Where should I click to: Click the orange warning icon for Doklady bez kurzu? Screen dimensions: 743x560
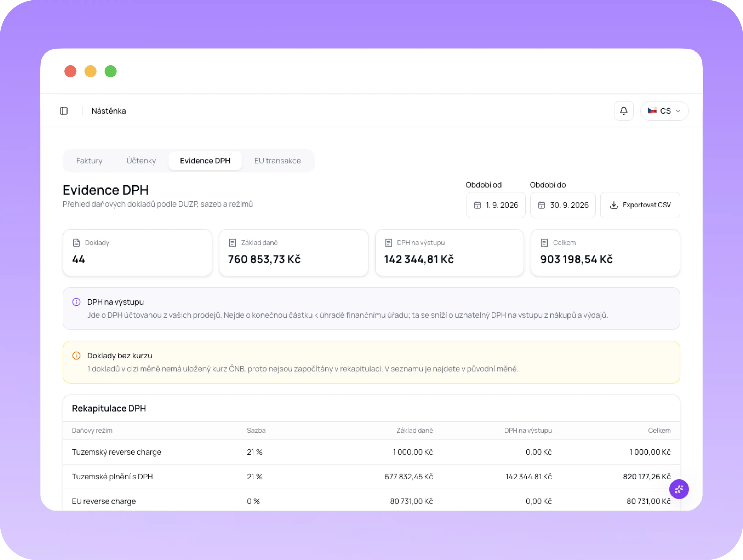click(76, 356)
